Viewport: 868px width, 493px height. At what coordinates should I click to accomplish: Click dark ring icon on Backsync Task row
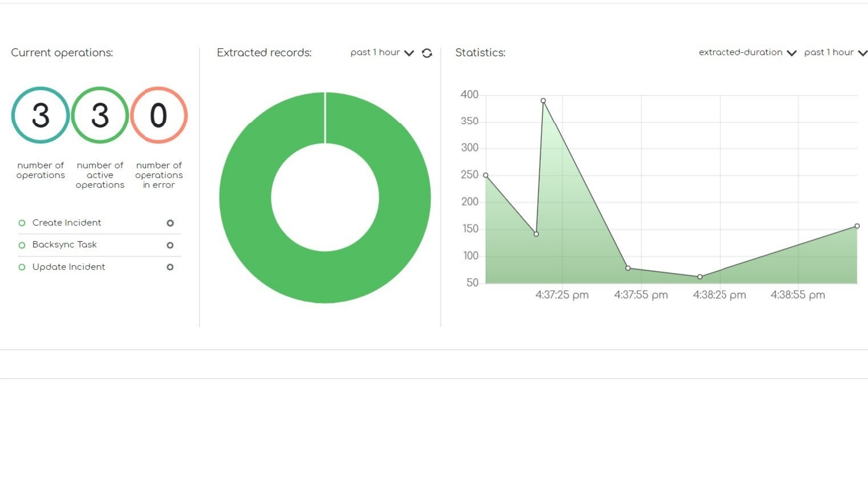click(x=170, y=245)
